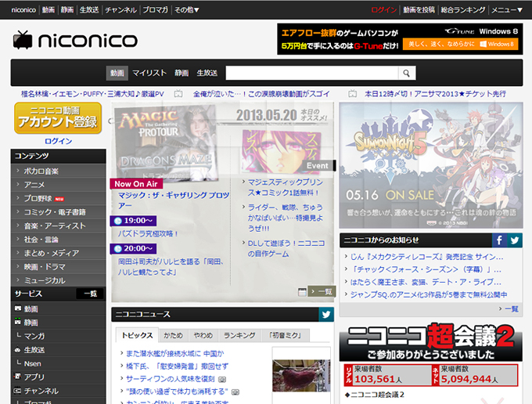This screenshot has width=532, height=404.
Task: Click Twitter icon in ニコニコからのお知らせ header
Action: point(515,240)
